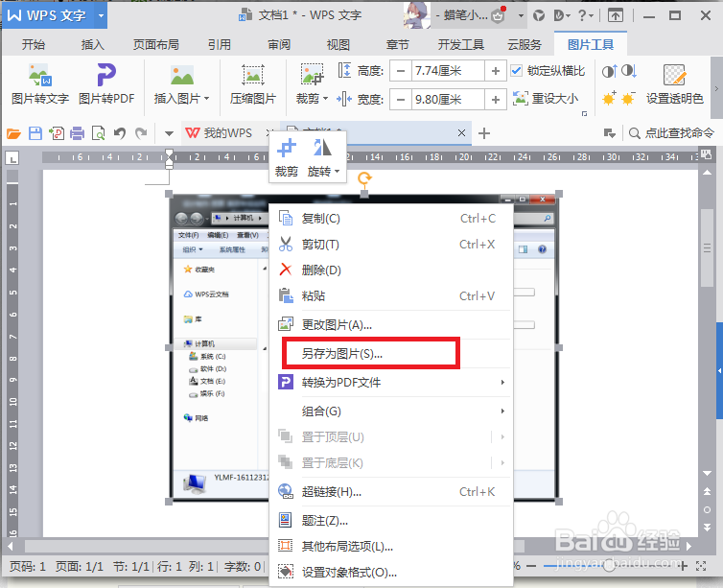Click minus button beside 宽度 field
The image size is (723, 588).
pos(401,99)
